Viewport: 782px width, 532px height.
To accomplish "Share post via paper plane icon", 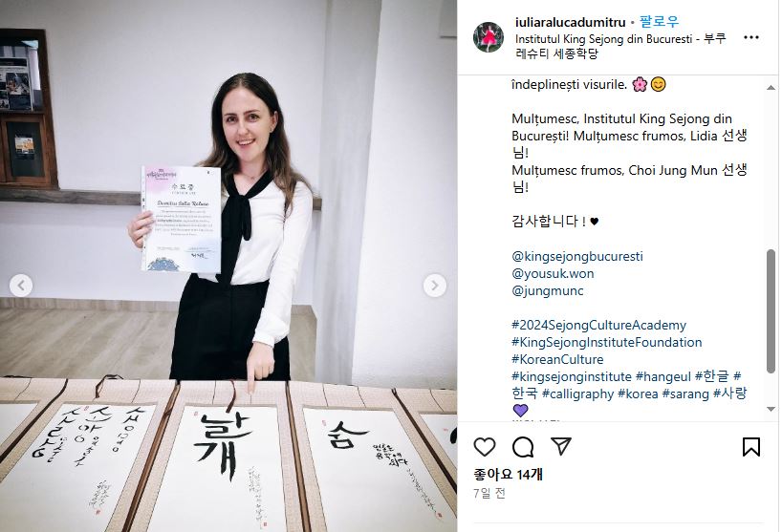I will pos(561,446).
